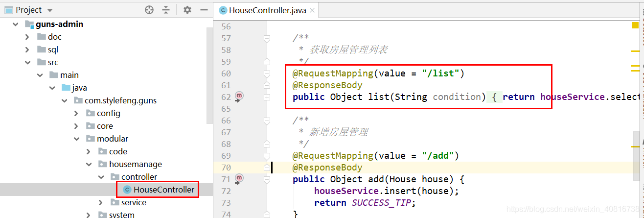Collapse the Javadoc comment fold at line 57
644x218 pixels.
pos(267,38)
